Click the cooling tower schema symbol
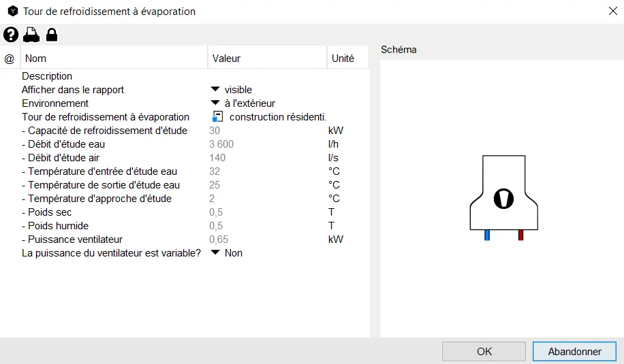This screenshot has height=364, width=624. (504, 197)
